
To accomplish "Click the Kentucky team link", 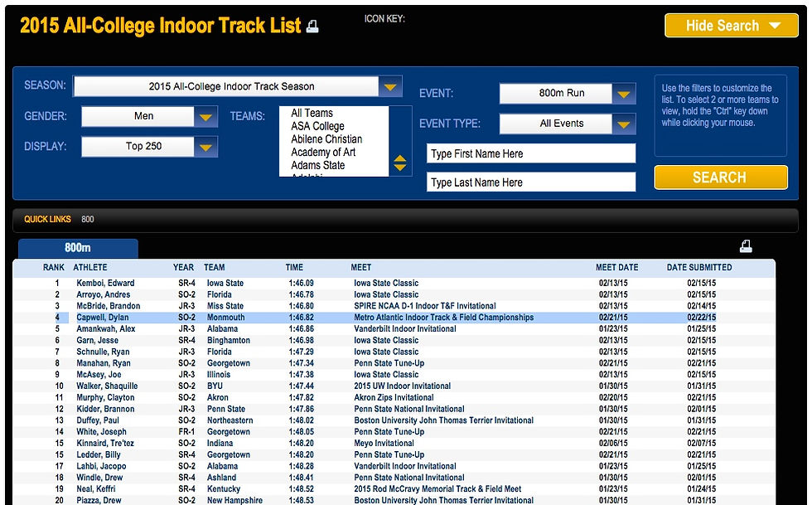I will click(224, 488).
